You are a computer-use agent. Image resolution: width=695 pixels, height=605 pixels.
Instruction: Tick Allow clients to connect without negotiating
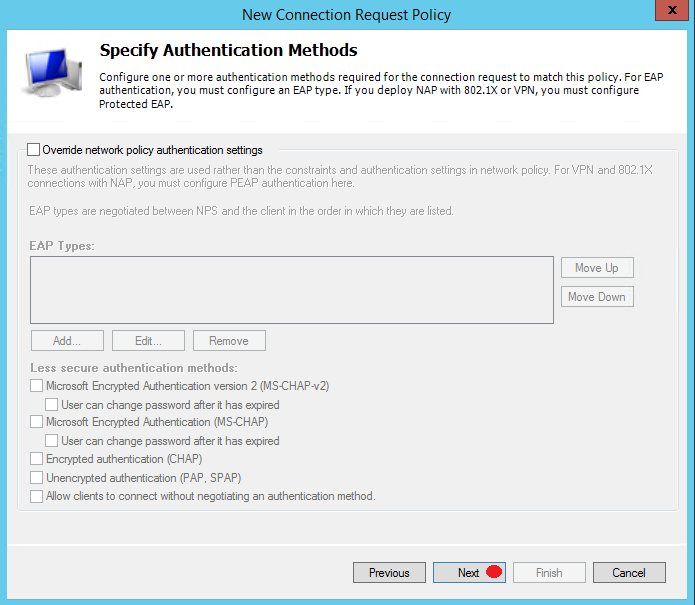coord(36,496)
